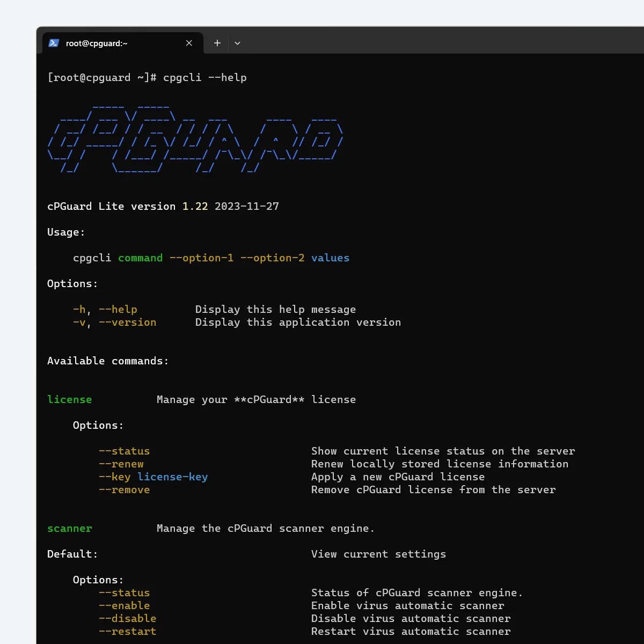
Task: Click Disable virus automatic scanner text
Action: (411, 618)
